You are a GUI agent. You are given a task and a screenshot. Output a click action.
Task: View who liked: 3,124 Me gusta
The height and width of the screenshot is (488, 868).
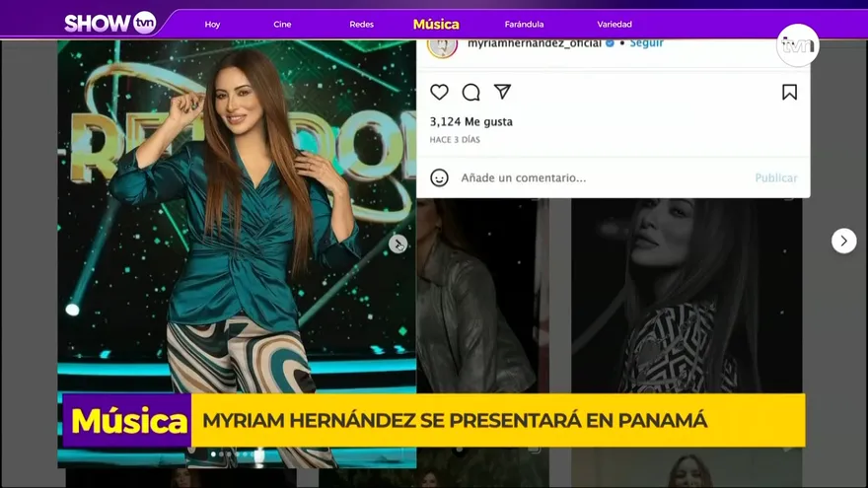(x=471, y=121)
